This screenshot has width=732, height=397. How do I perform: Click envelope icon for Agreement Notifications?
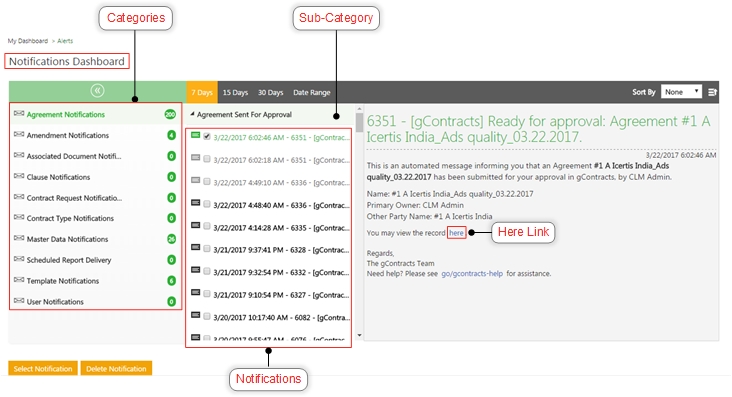[19, 113]
